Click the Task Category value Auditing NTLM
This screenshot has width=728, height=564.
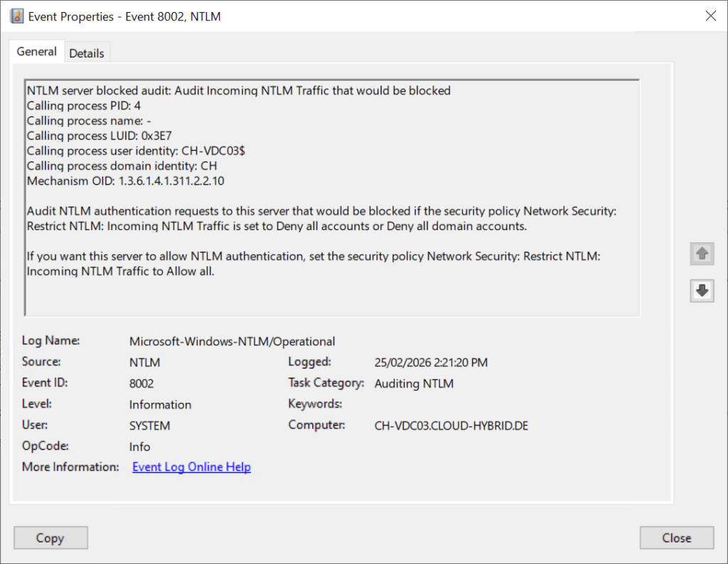pos(414,384)
